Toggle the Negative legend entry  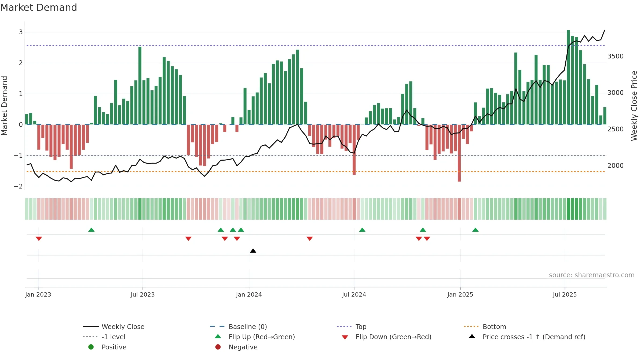[x=236, y=347]
